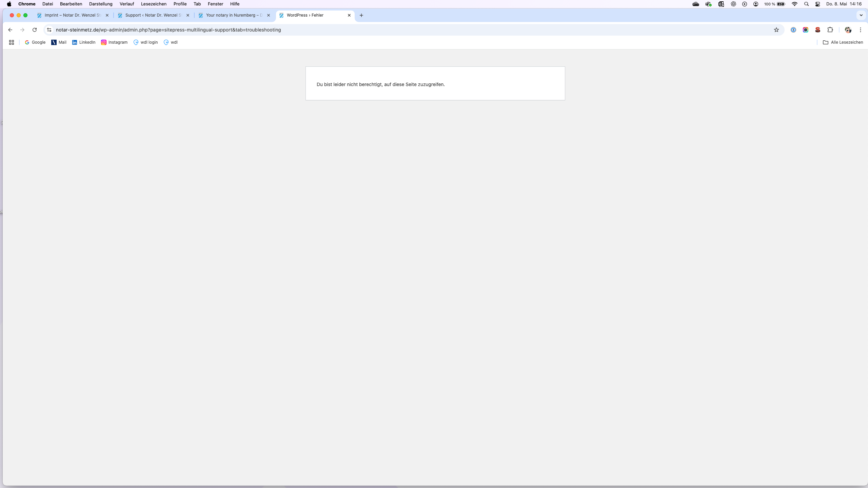Screen dimensions: 868x488
Task: Open new tab with plus button
Action: click(x=361, y=15)
